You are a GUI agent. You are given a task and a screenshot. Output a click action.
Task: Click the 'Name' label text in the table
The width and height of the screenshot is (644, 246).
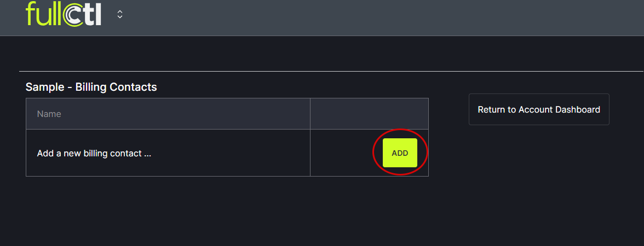click(x=49, y=114)
